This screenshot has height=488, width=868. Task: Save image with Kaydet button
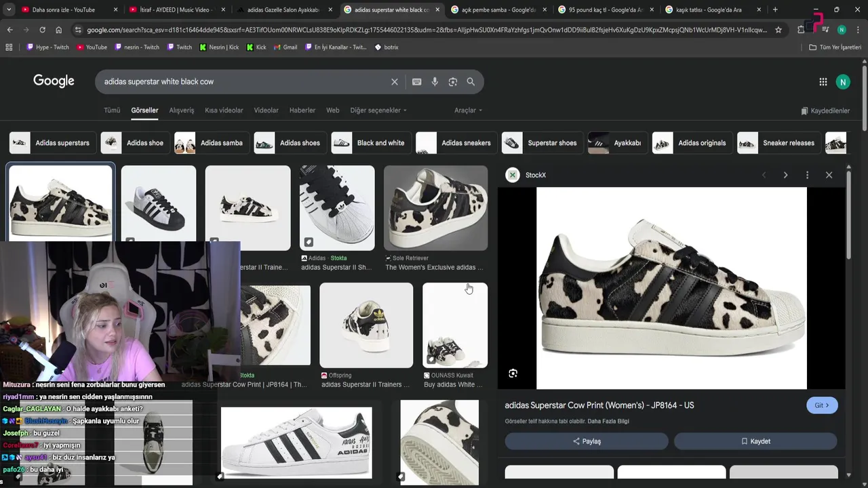coord(755,441)
